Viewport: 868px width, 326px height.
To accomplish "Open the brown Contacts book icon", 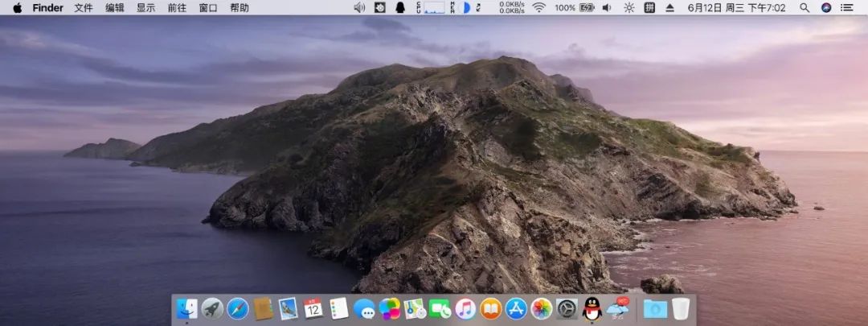I will tap(263, 309).
